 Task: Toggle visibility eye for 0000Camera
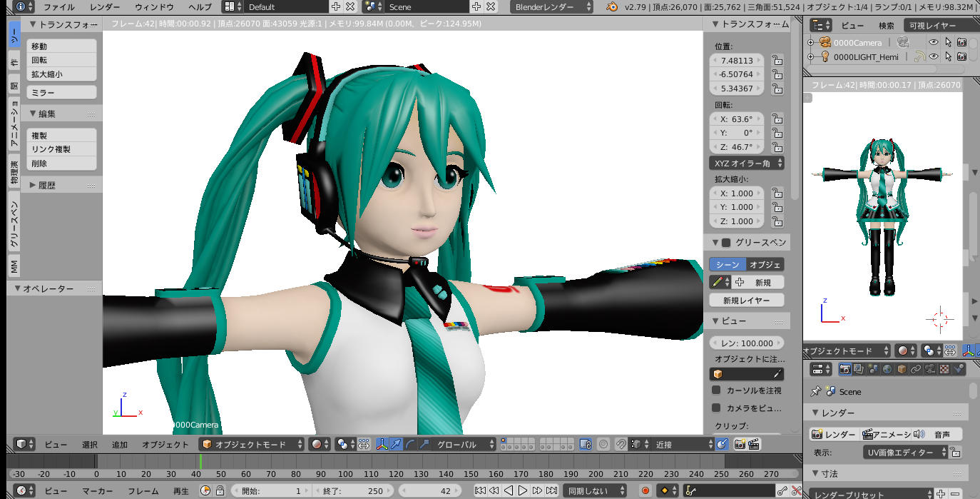[933, 43]
